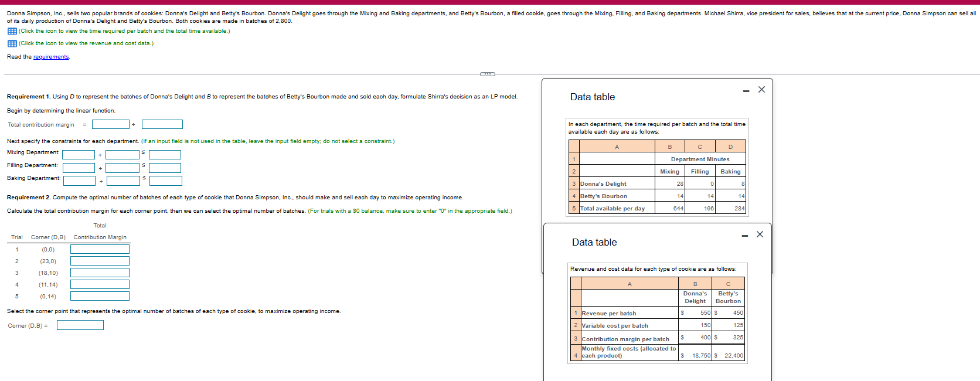
Task: Select second Filling Department input field
Action: (122, 168)
